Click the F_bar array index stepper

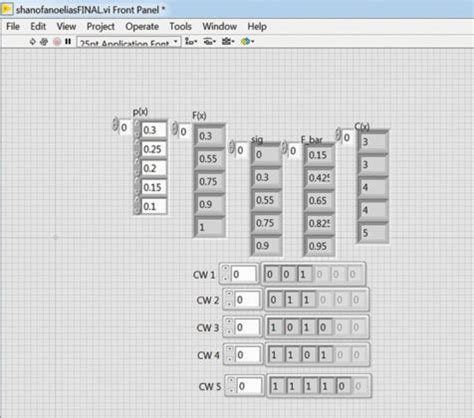point(284,148)
